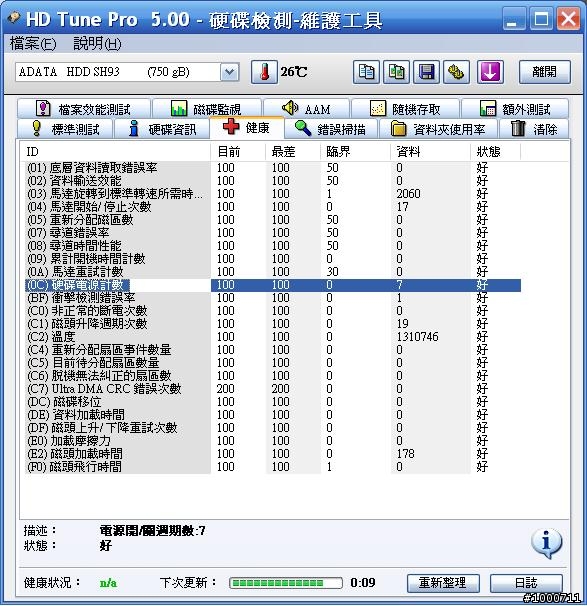Select row (DE) 資料加載時間
587x606 pixels.
273,415
